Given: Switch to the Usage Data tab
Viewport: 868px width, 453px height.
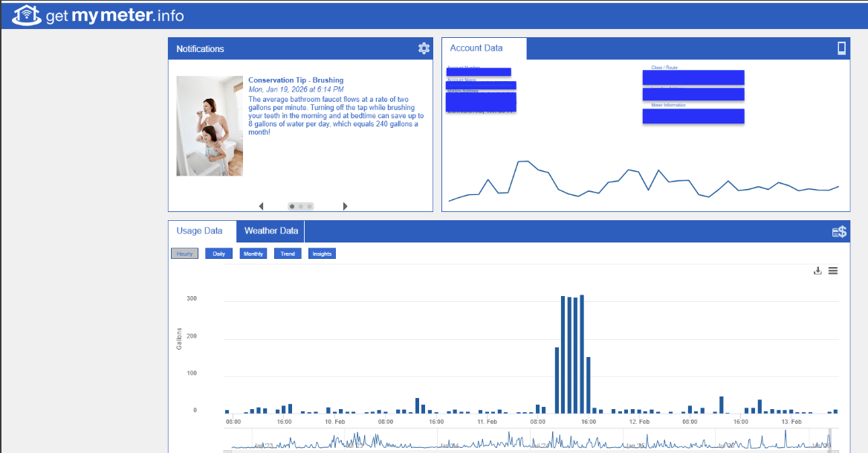Looking at the screenshot, I should (199, 231).
